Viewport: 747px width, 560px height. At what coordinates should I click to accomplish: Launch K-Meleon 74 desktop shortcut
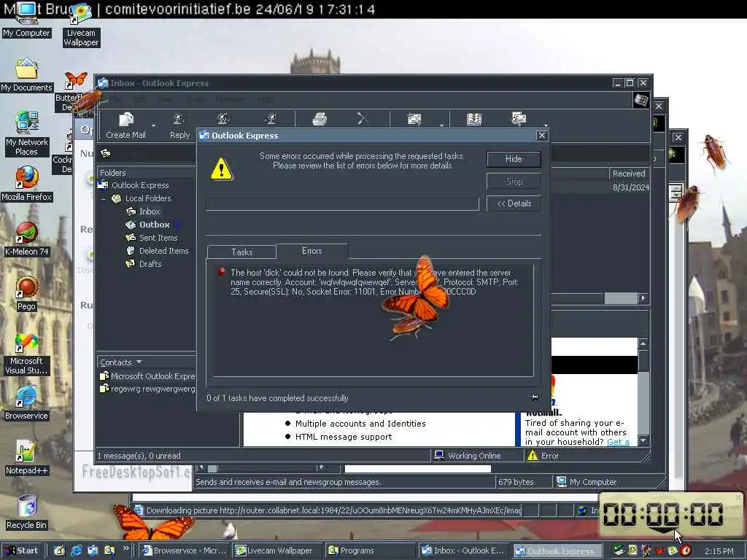tap(27, 239)
